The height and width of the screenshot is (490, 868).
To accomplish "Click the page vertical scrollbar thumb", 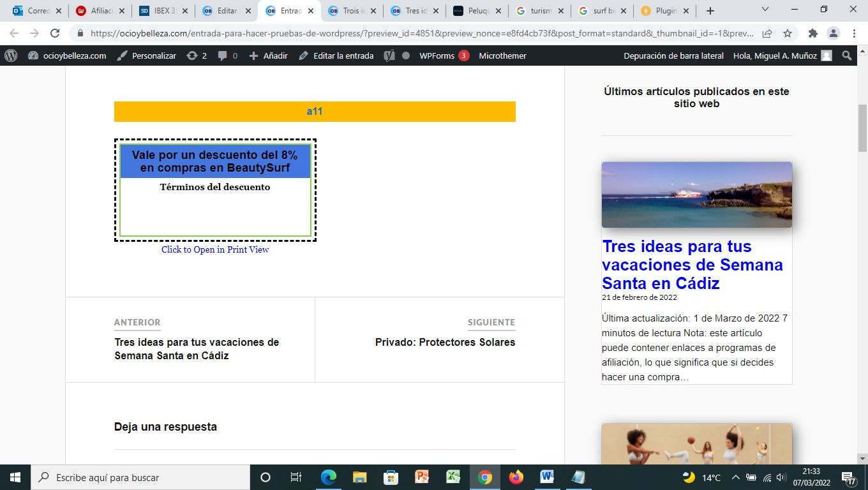I will pyautogui.click(x=862, y=128).
